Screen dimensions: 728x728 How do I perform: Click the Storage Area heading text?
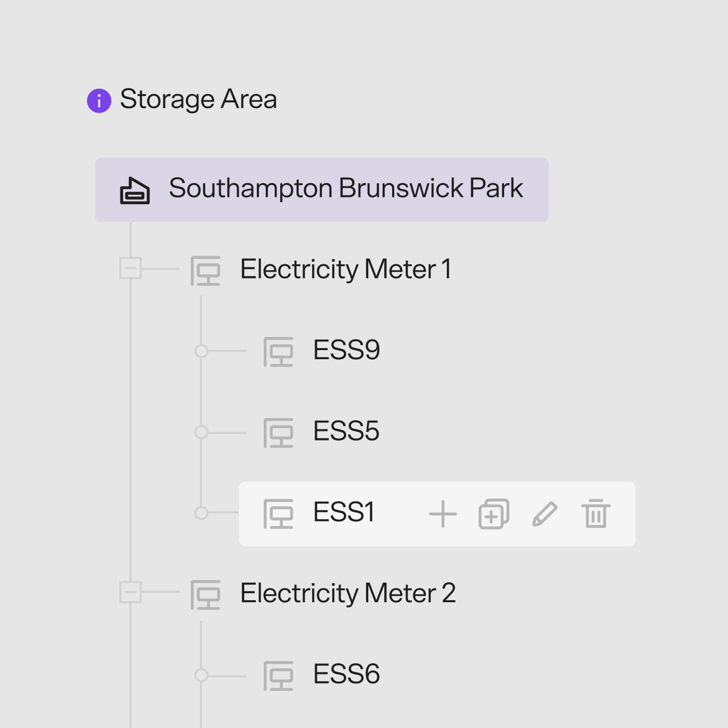coord(198,99)
